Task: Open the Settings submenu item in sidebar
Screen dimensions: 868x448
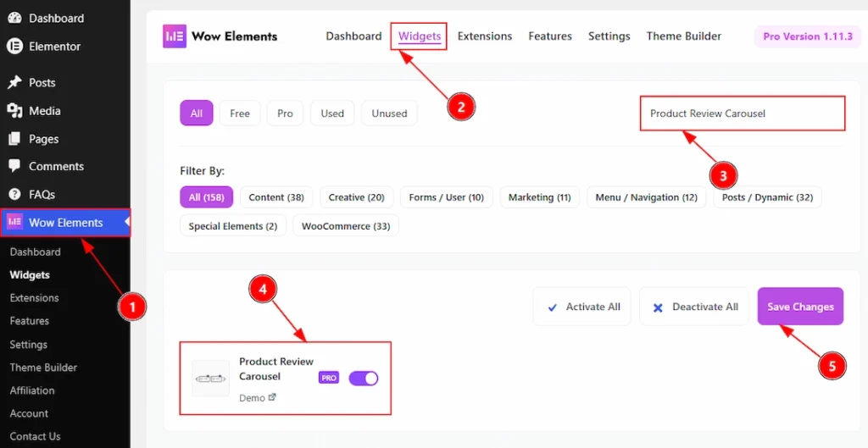Action: point(28,344)
